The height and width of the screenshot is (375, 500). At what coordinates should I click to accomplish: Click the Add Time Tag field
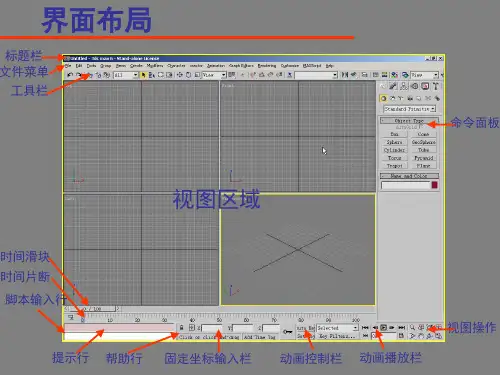click(261, 337)
